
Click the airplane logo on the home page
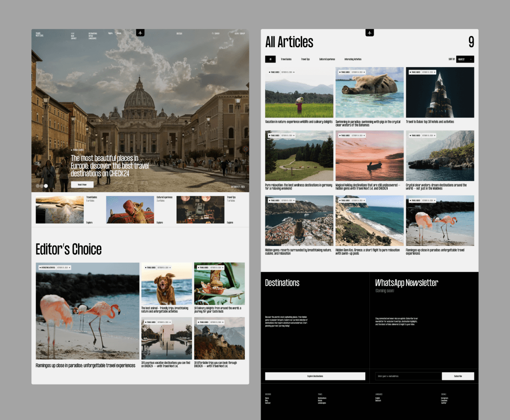coord(140,33)
